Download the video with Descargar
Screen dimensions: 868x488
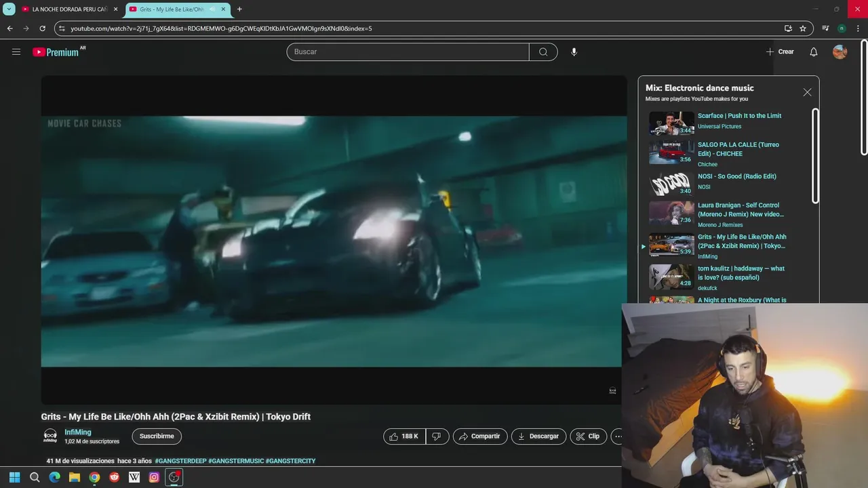coord(538,436)
